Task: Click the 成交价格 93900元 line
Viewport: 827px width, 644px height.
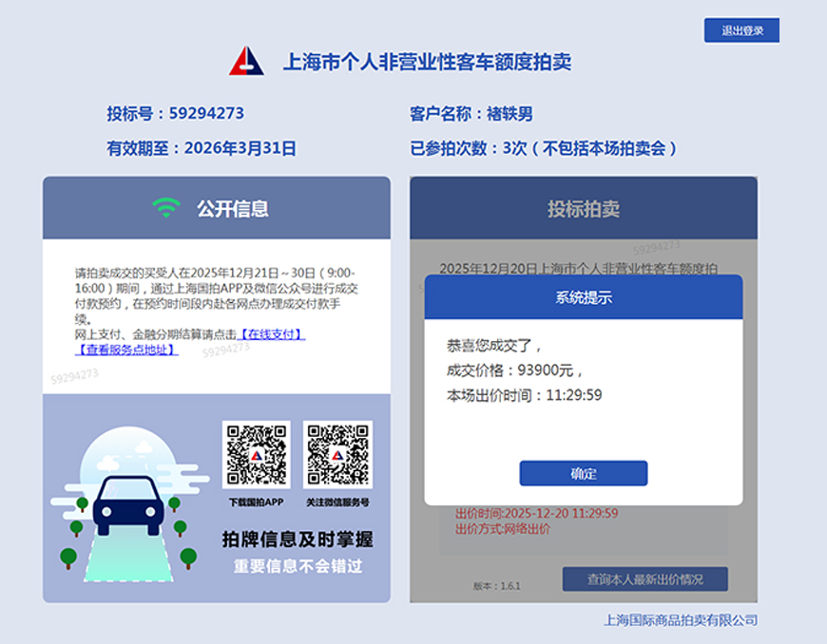Action: click(514, 370)
